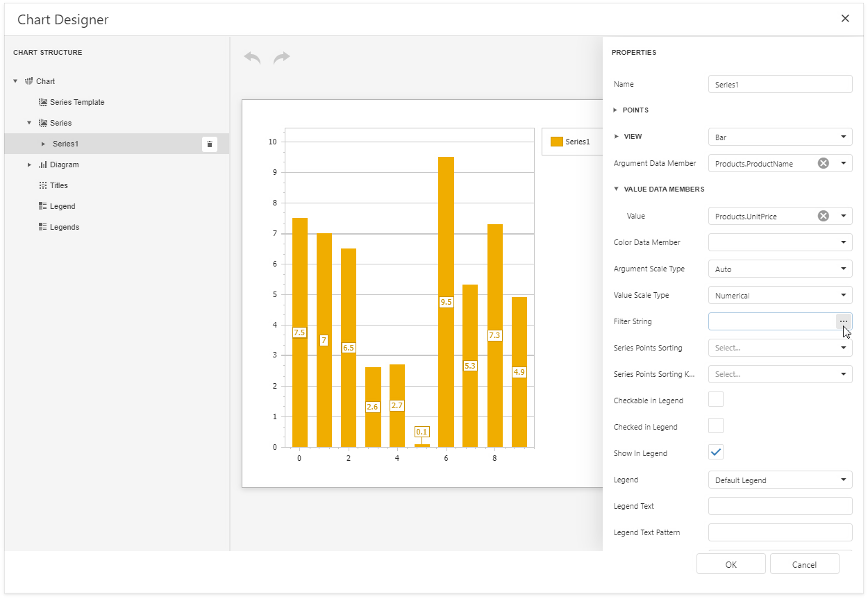The height and width of the screenshot is (599, 868).
Task: Click the undo arrow icon
Action: point(251,58)
